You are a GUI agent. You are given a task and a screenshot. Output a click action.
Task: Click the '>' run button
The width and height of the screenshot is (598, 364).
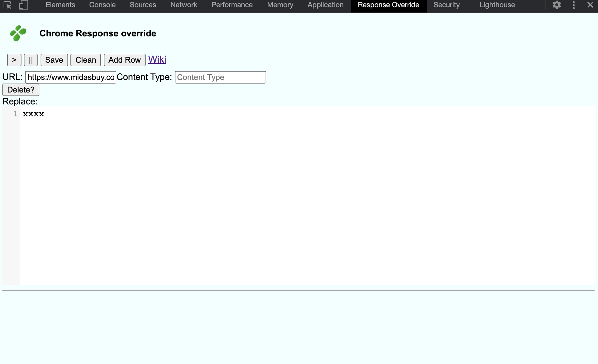click(14, 60)
